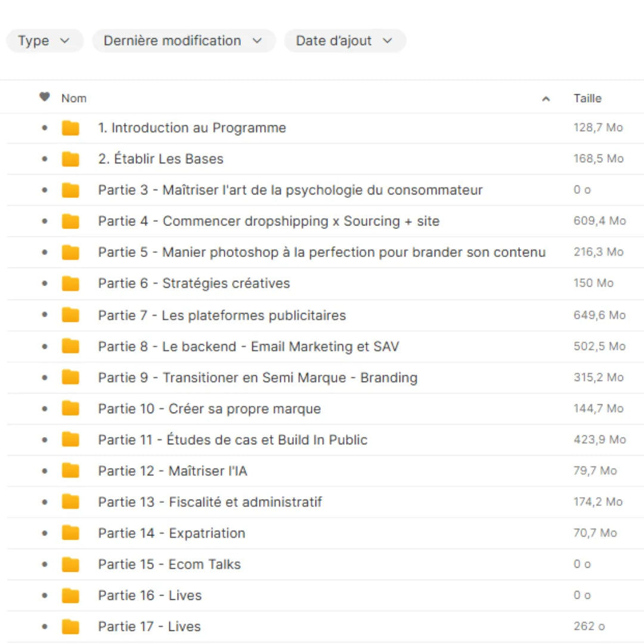644x644 pixels.
Task: Open the Dernière modification filter dropdown
Action: 183,41
